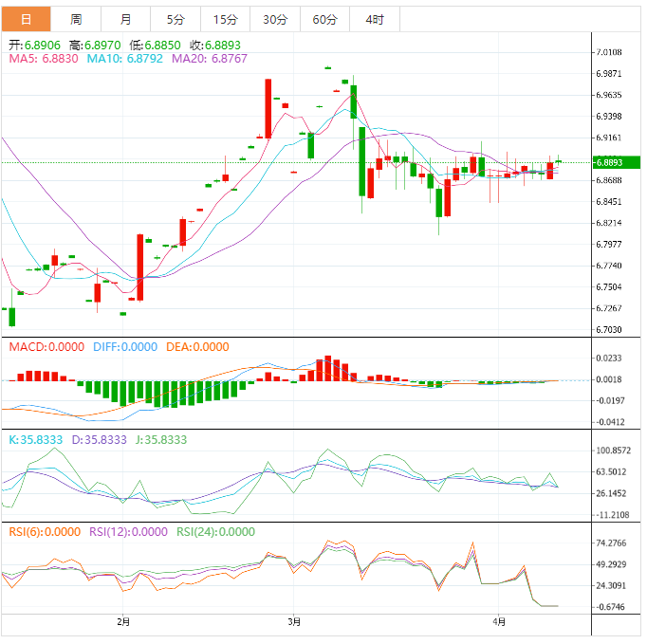Click the 6.7030 price axis label
647x644 pixels.
pyautogui.click(x=609, y=330)
